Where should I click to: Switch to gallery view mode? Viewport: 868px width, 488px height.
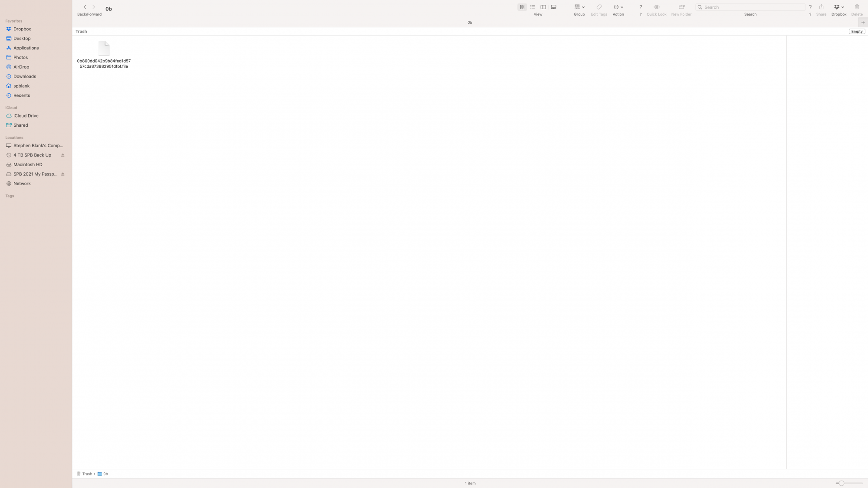coord(553,7)
